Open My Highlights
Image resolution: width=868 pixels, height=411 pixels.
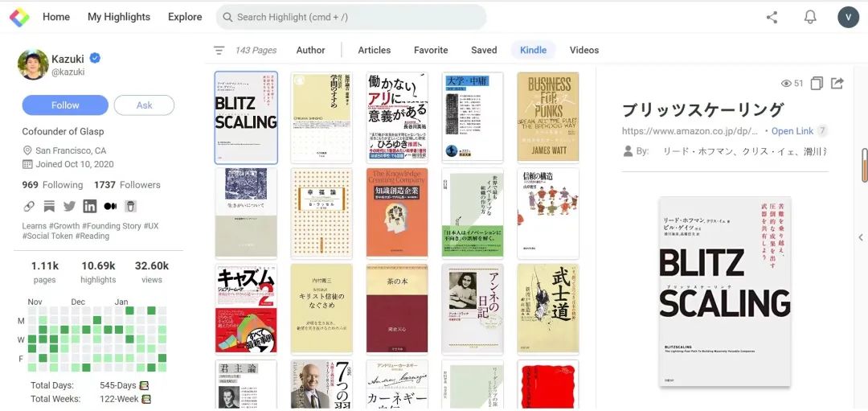point(119,17)
